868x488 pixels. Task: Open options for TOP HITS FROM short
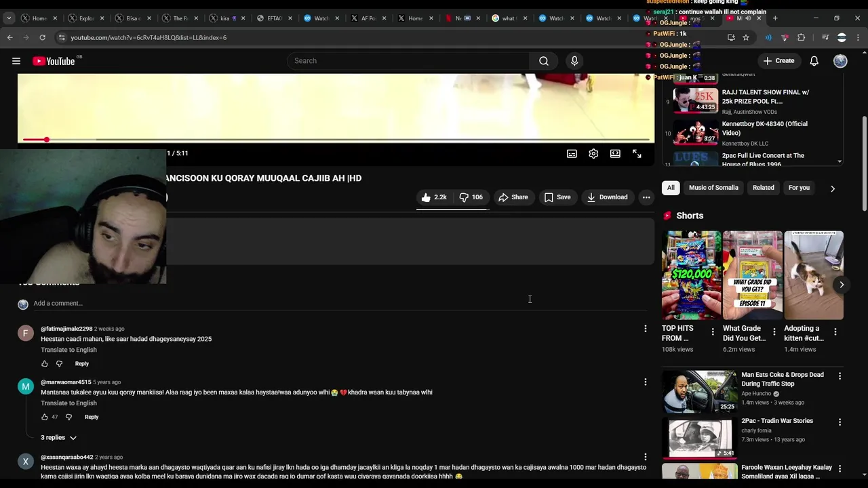(712, 331)
